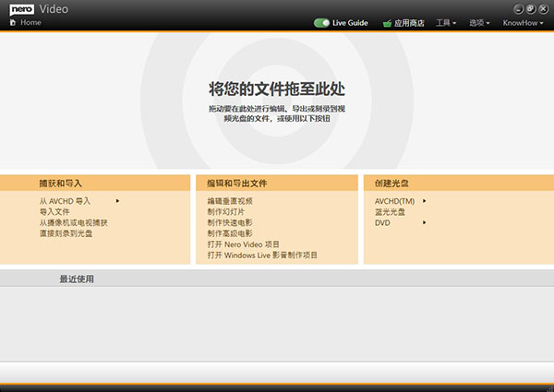Start 制作幻灯片 slideshow creation
The image size is (554, 392).
226,211
